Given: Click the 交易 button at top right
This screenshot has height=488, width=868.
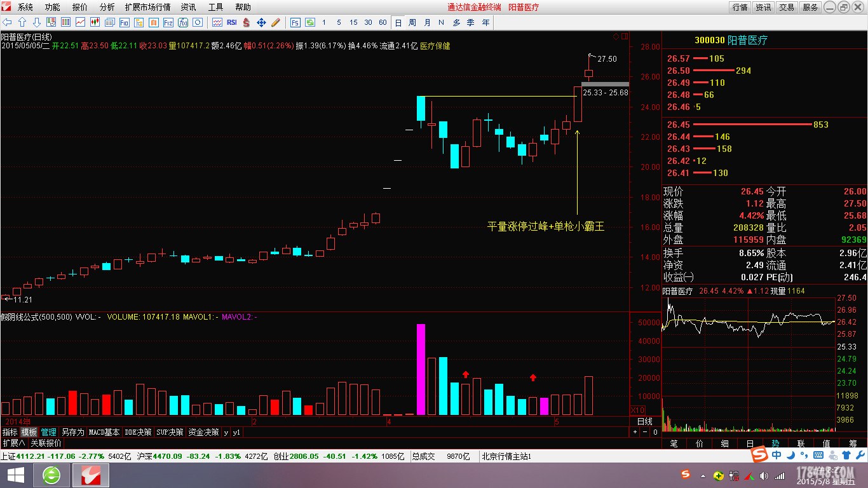Looking at the screenshot, I should pyautogui.click(x=787, y=7).
